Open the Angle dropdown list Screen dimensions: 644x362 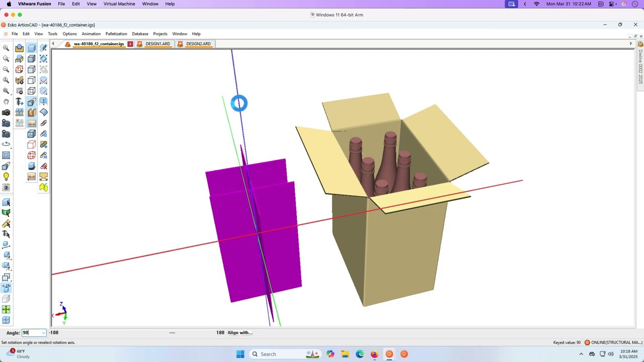point(43,332)
